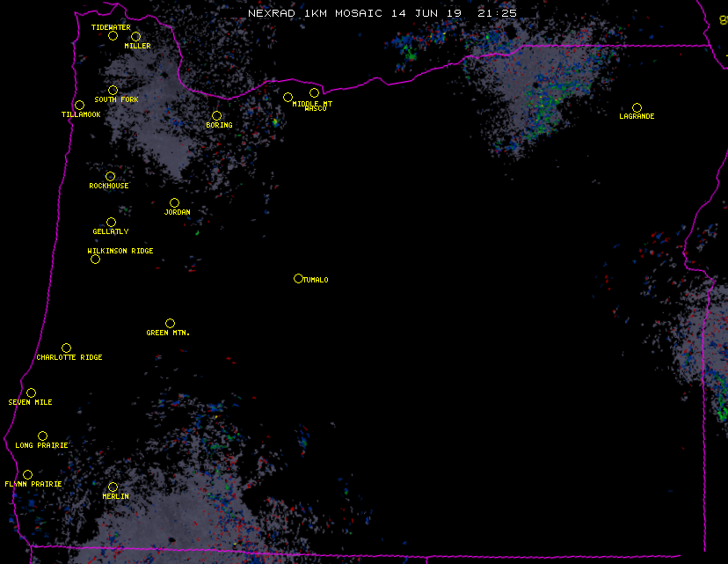Select the Tumalo station circle
This screenshot has width=728, height=564.
point(298,278)
